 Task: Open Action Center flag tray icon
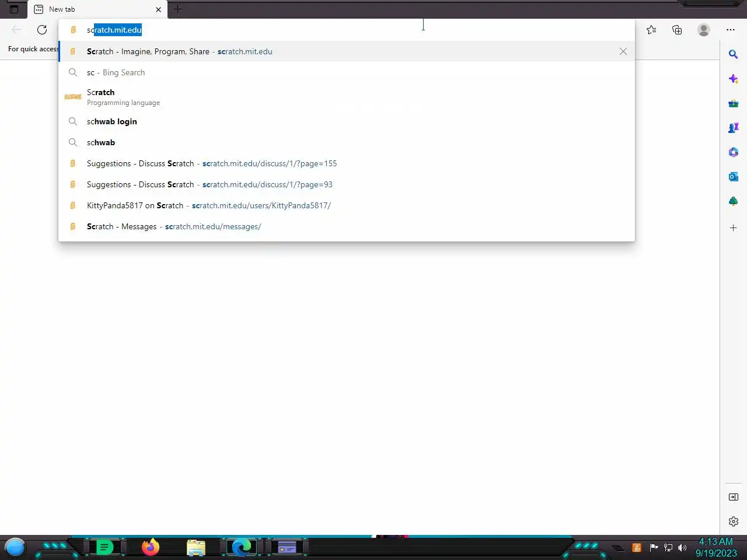pyautogui.click(x=654, y=547)
